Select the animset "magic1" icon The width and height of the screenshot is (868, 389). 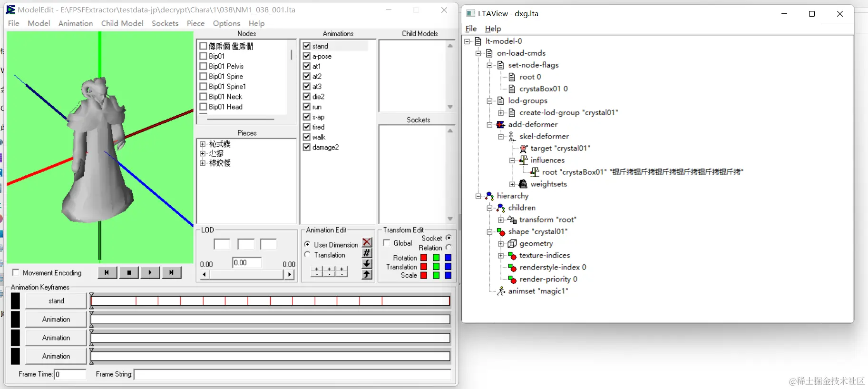[x=500, y=291]
